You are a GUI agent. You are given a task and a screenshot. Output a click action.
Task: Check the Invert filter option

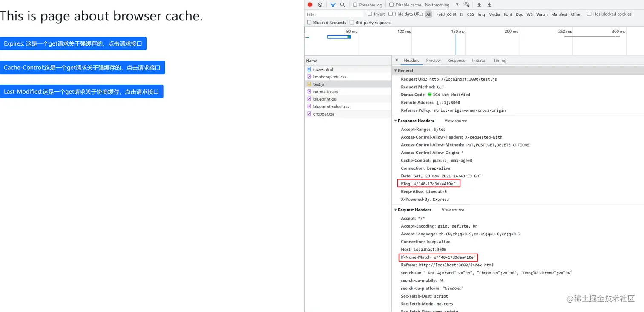click(370, 14)
